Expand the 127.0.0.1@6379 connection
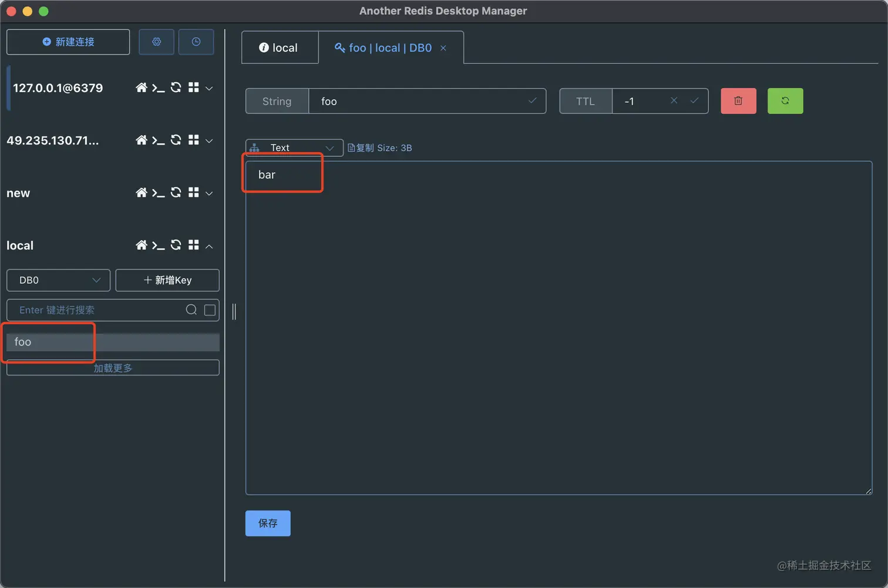This screenshot has width=888, height=588. click(x=209, y=88)
